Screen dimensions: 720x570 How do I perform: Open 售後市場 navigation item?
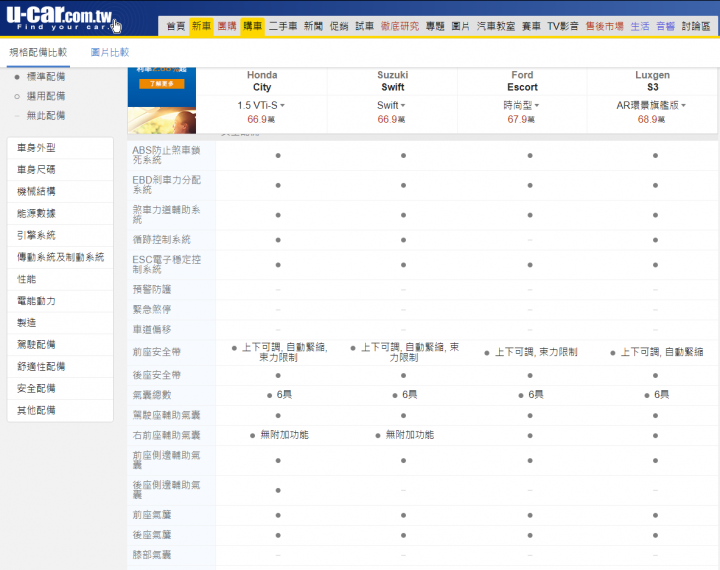(604, 26)
